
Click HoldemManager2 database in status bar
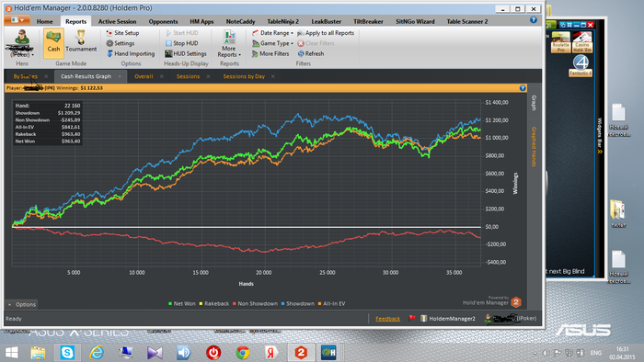(448, 319)
